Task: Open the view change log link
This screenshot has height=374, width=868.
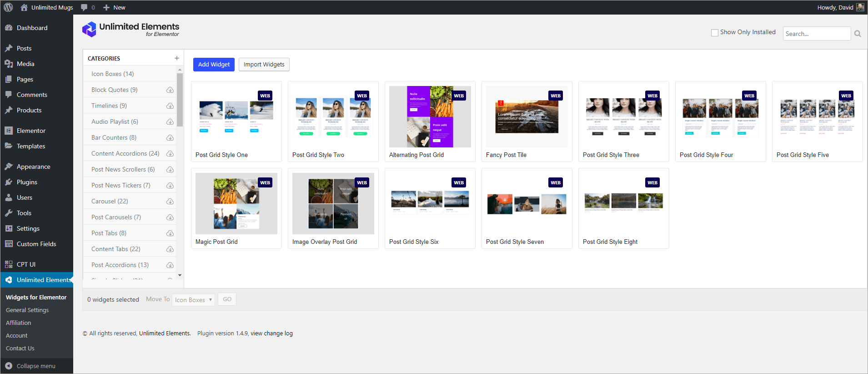Action: (271, 334)
